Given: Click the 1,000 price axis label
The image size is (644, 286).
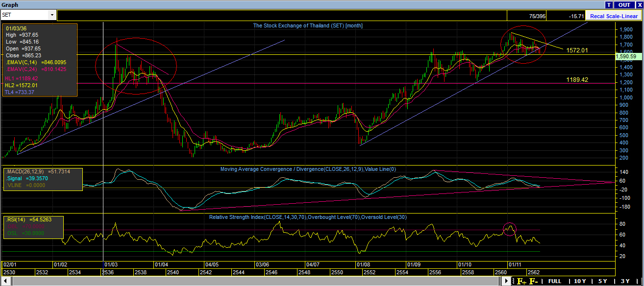Looking at the screenshot, I should [x=625, y=97].
